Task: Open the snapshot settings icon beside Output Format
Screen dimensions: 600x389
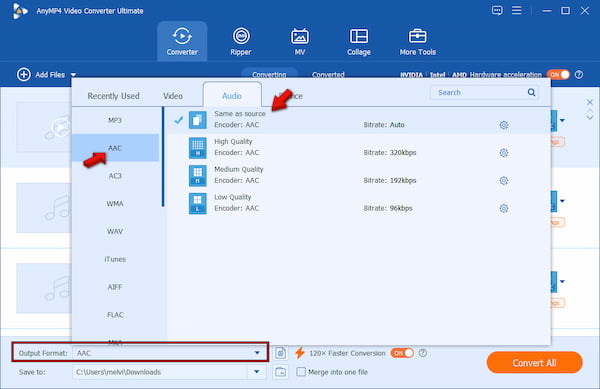Action: (280, 353)
